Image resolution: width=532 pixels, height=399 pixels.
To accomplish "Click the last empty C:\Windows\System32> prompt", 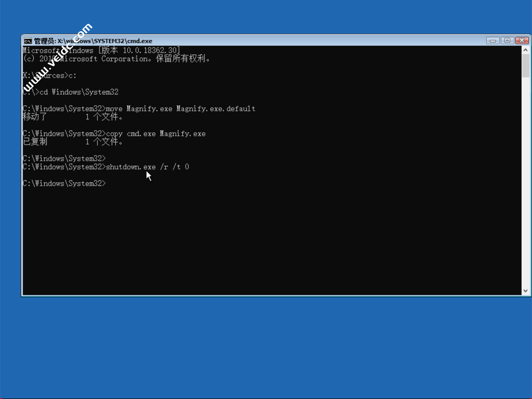I will pos(64,184).
